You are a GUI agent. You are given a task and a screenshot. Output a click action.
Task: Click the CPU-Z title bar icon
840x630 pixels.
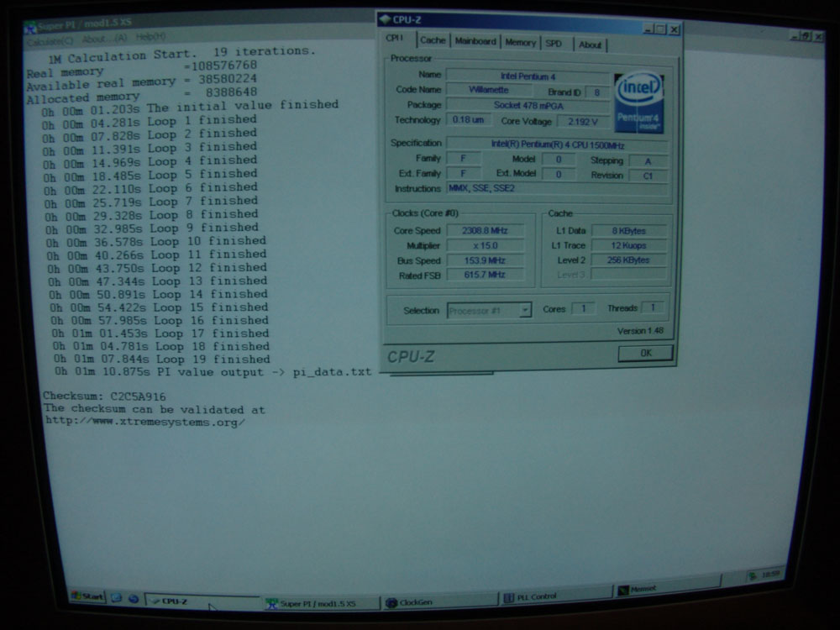pos(386,20)
